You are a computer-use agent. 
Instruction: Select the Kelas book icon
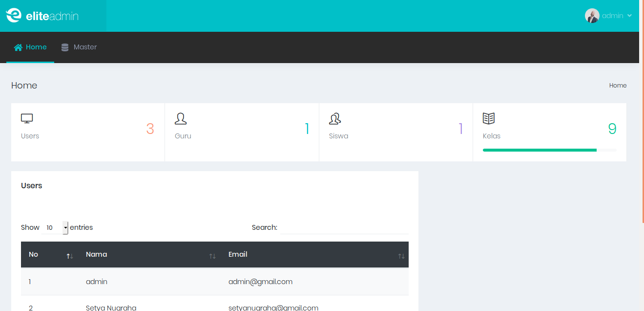click(x=489, y=118)
